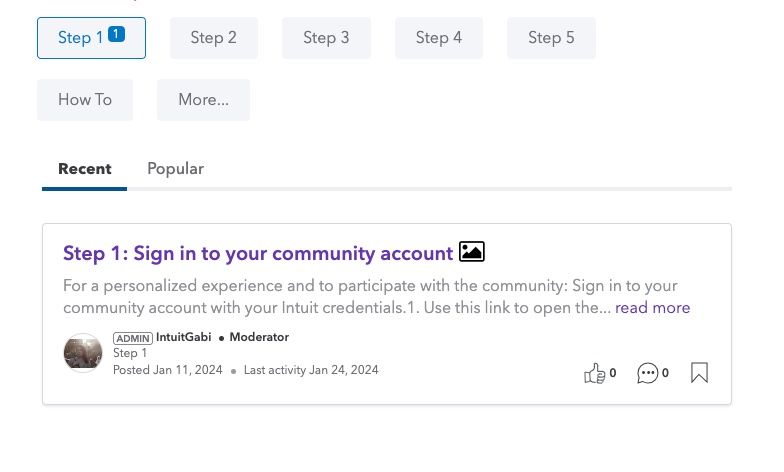Image resolution: width=784 pixels, height=472 pixels.
Task: Select the Step 3 filter chip
Action: pyautogui.click(x=326, y=38)
